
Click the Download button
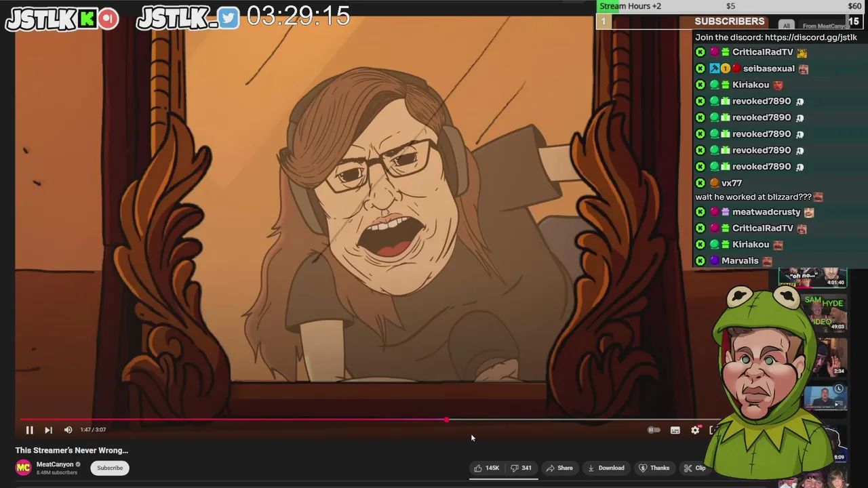point(606,468)
